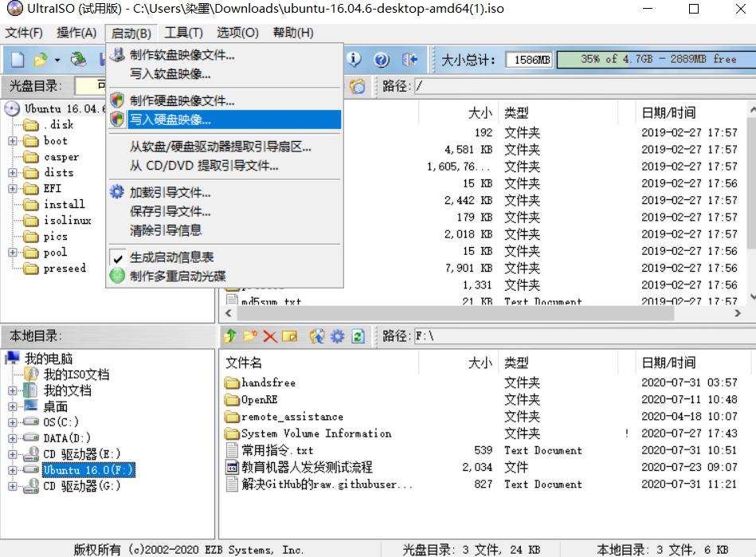Sort local list by 日期/时间 header
The height and width of the screenshot is (557, 756).
coord(668,363)
